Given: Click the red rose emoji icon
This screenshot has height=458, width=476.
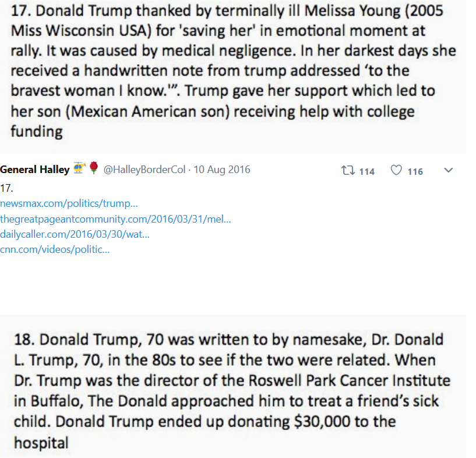Looking at the screenshot, I should pyautogui.click(x=94, y=168).
